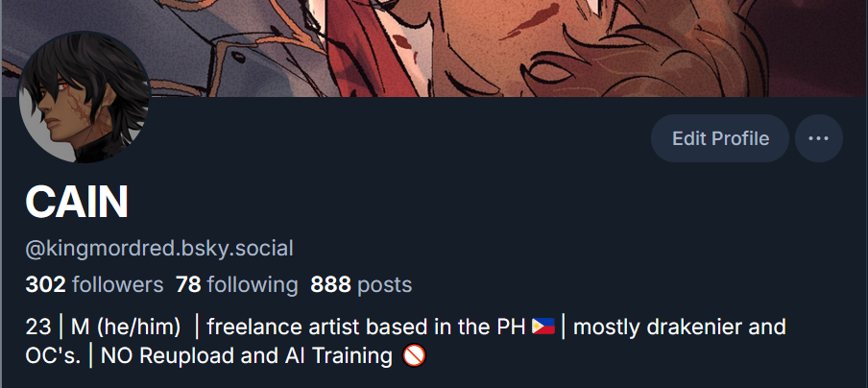Screen dimensions: 868x388
Task: Click the 888 posts count
Action: [361, 285]
